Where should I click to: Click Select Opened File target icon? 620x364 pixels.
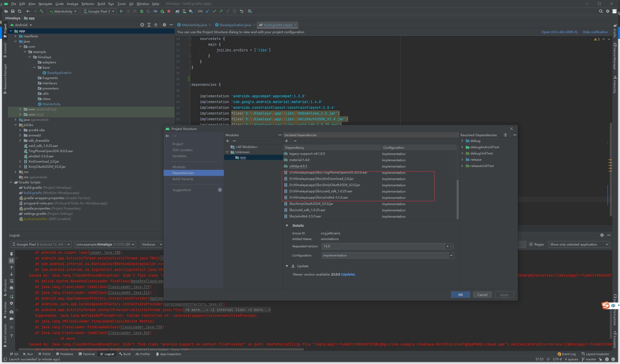click(142, 25)
